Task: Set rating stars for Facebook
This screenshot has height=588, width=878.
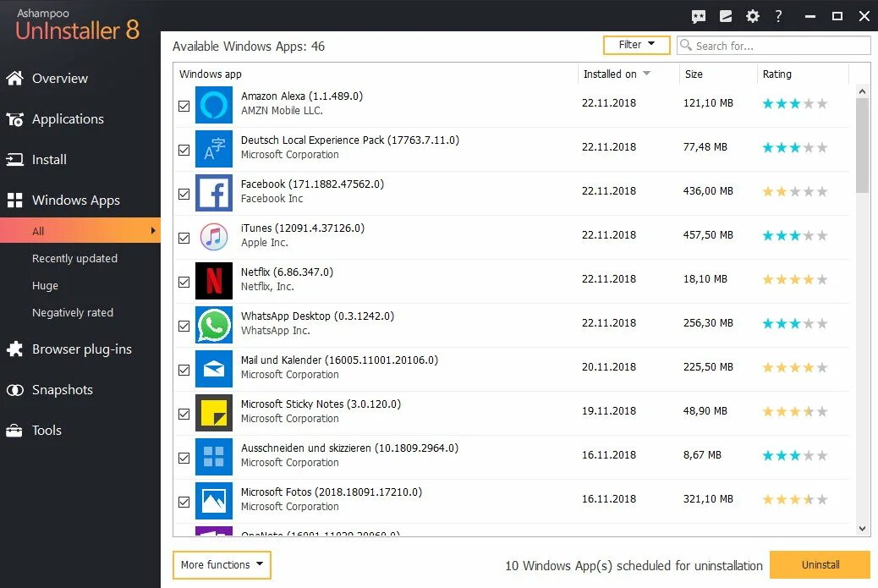Action: pos(794,191)
